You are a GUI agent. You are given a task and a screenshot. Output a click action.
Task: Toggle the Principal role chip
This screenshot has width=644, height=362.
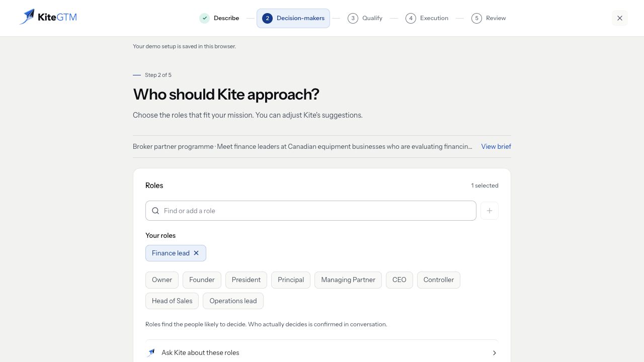(x=291, y=280)
